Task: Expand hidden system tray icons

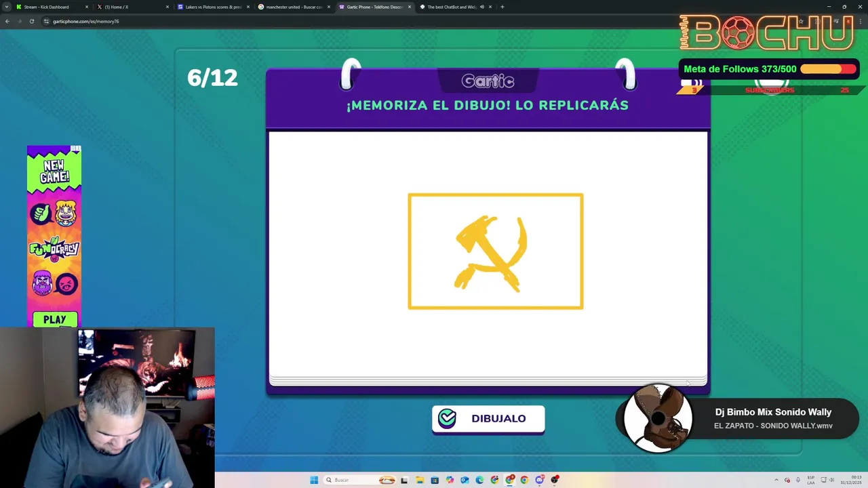Action: tap(776, 480)
